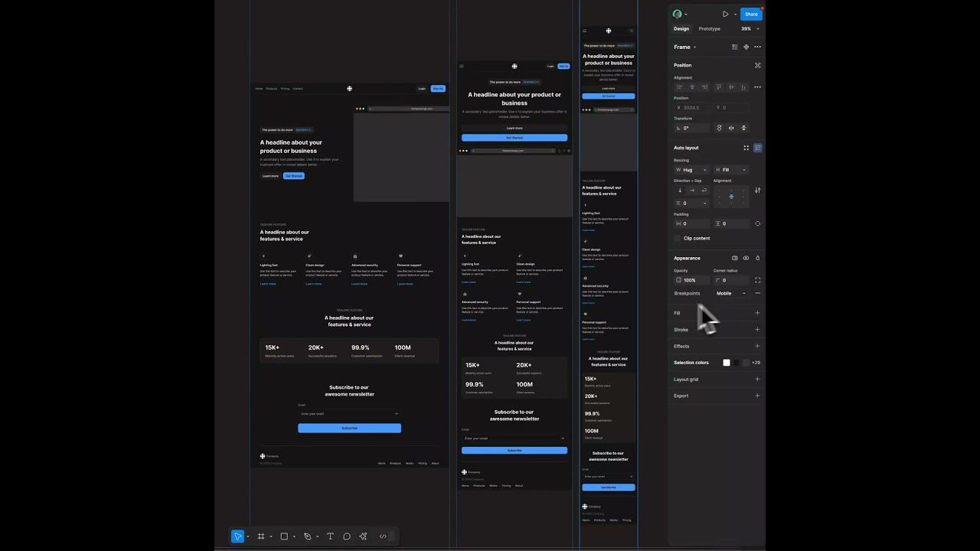Open the width Hug dropdown
The width and height of the screenshot is (980, 551).
(x=692, y=170)
